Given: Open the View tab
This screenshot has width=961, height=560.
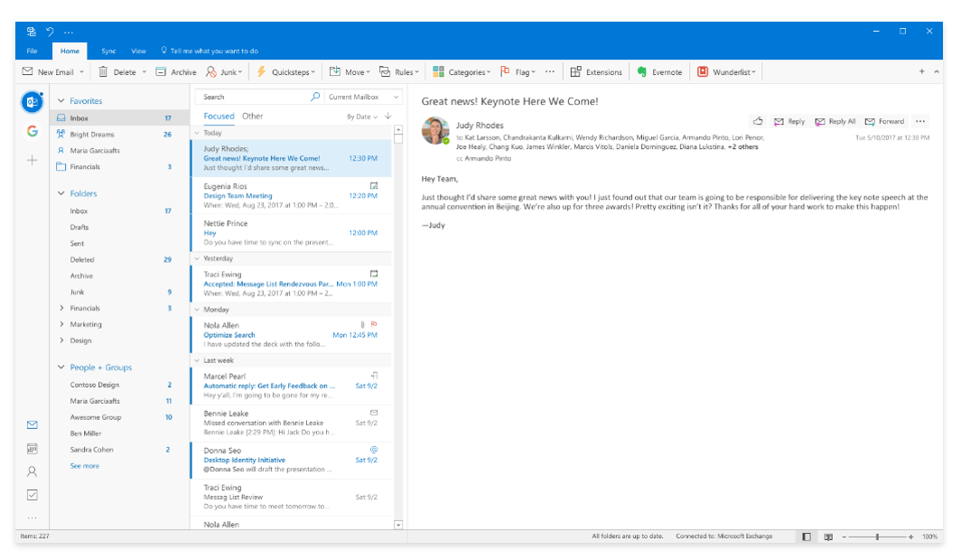Looking at the screenshot, I should [x=141, y=51].
